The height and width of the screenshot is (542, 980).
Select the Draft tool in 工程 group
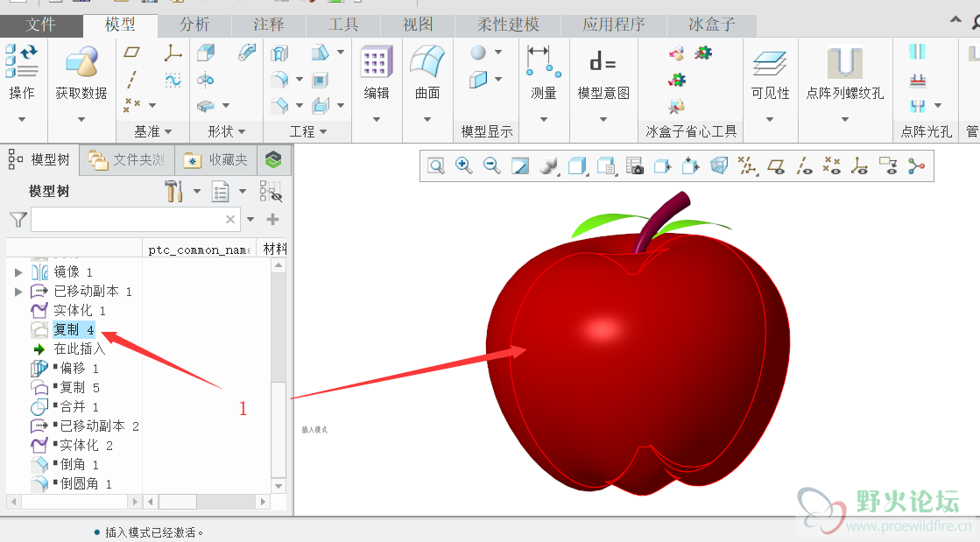320,53
